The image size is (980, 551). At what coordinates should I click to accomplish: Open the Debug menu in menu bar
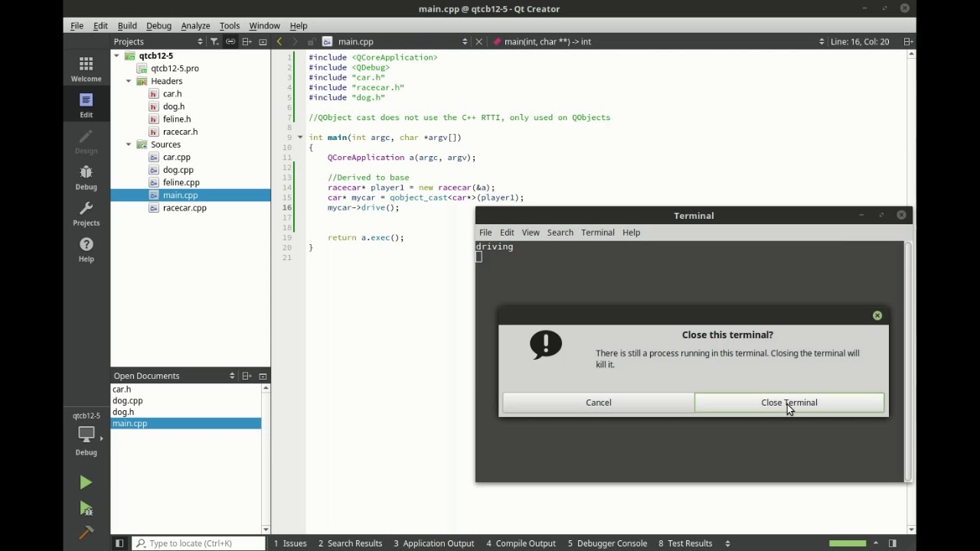[x=158, y=25]
